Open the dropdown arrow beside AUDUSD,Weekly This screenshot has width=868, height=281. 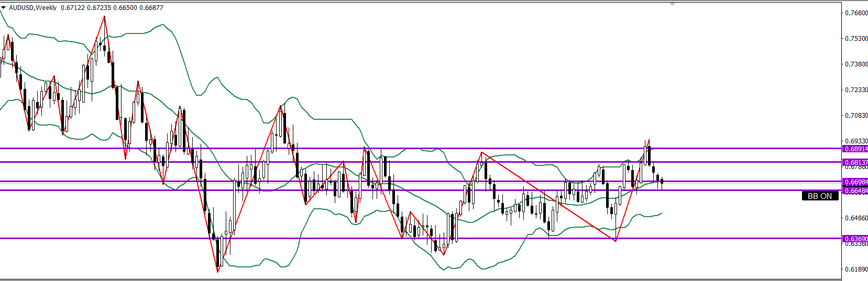click(4, 8)
